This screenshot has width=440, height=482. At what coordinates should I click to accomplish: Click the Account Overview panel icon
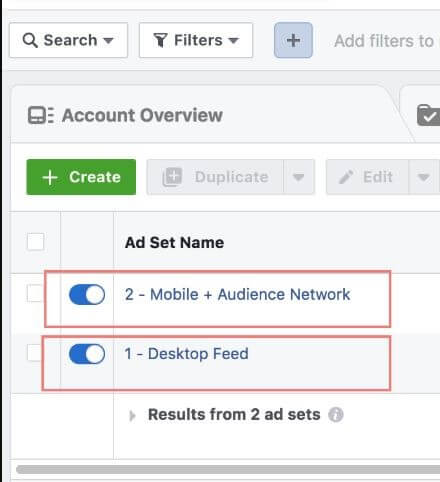(41, 115)
